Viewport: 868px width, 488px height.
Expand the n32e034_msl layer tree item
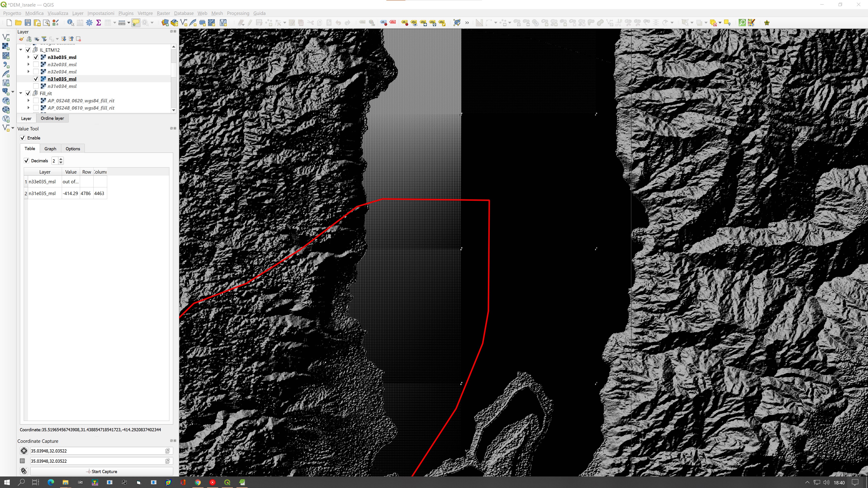(x=29, y=71)
